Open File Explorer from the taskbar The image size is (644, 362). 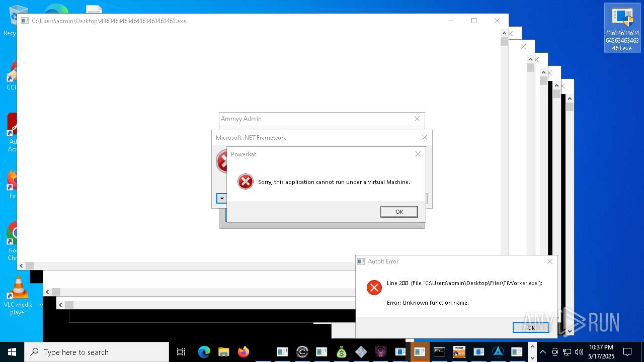[223, 352]
